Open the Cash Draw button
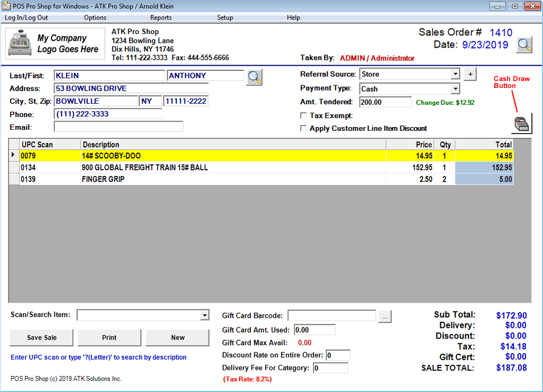 click(521, 123)
